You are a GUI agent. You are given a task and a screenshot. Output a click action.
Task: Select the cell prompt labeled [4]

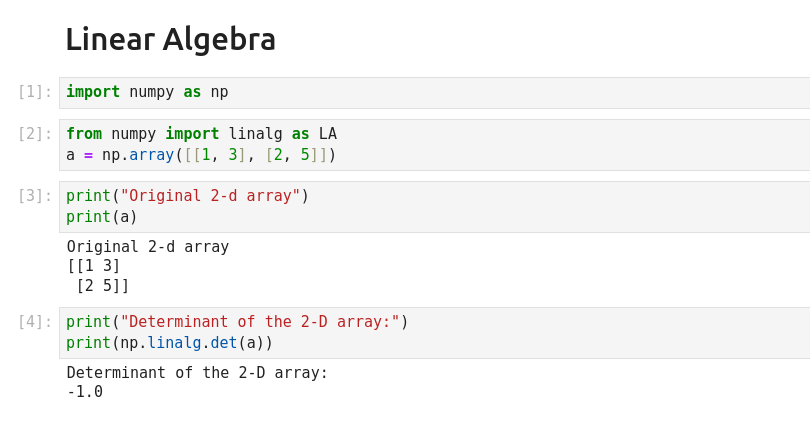coord(35,322)
